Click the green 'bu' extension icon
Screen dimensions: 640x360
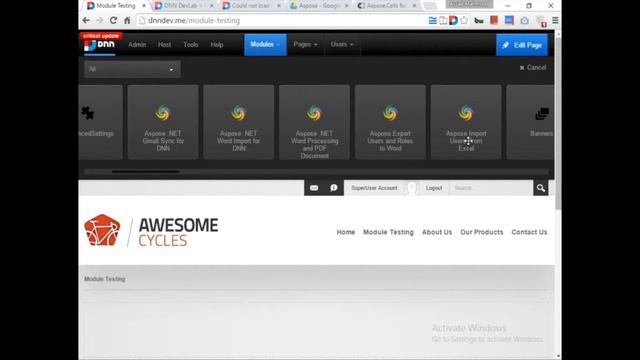click(479, 20)
